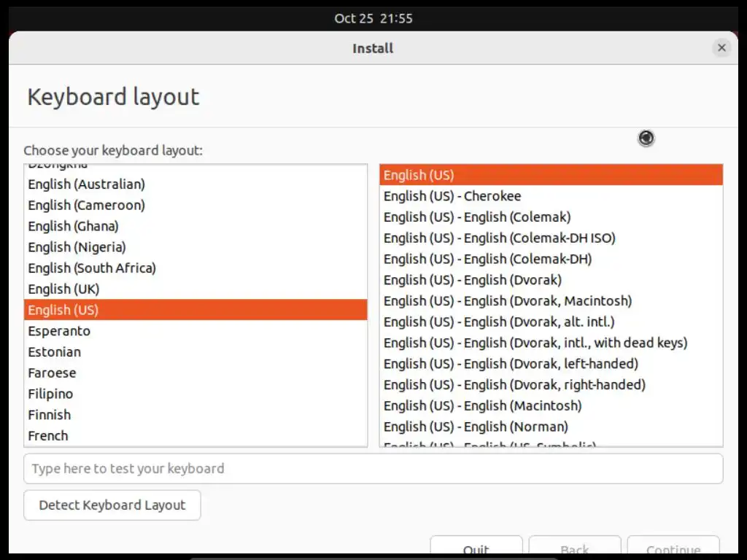Click the Quit button
747x560 pixels.
476,545
